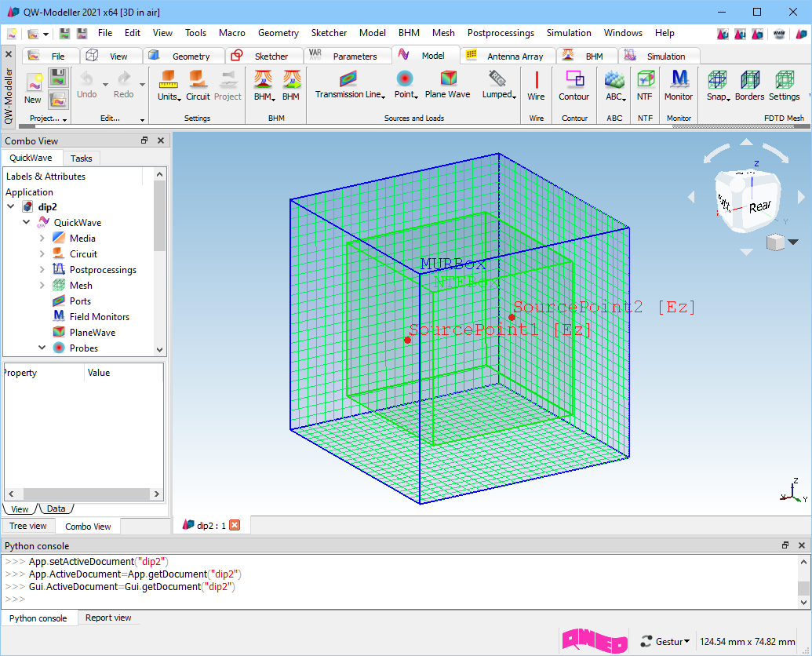Click the save project icon in ribbon

pos(59,78)
